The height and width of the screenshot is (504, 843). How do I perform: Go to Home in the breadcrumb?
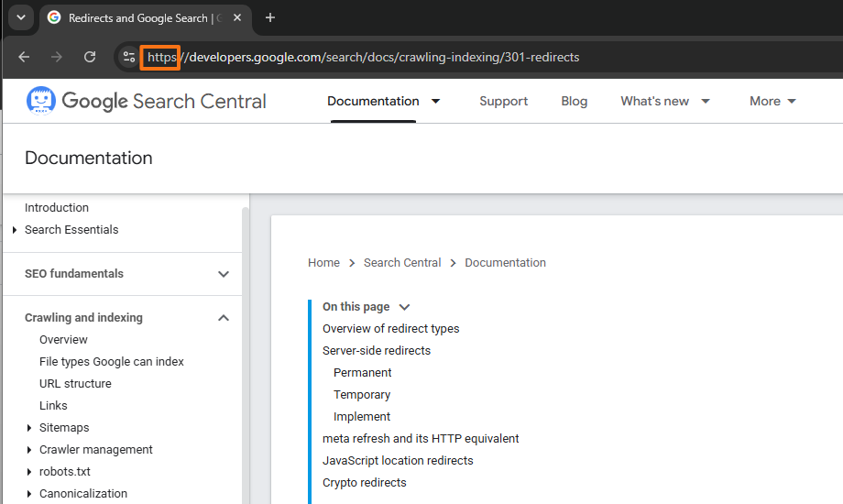point(323,263)
